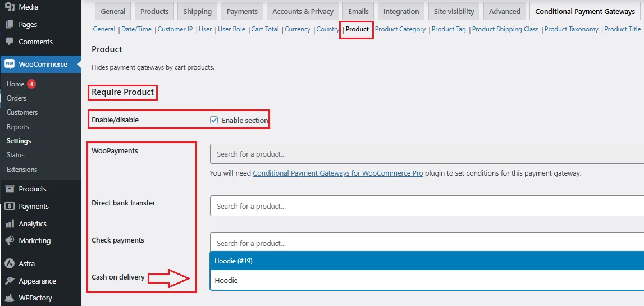Viewport: 644px width, 306px height.
Task: Open the Currency sub-section link
Action: click(298, 29)
